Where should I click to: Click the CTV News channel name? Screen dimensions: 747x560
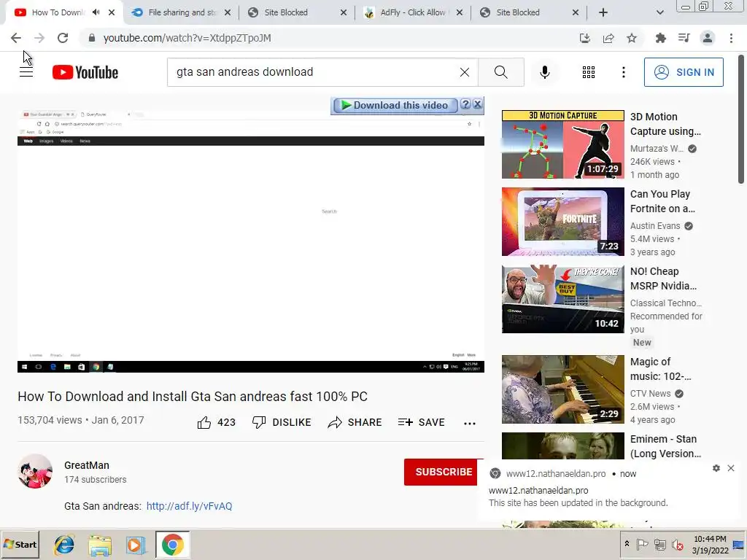coord(650,393)
